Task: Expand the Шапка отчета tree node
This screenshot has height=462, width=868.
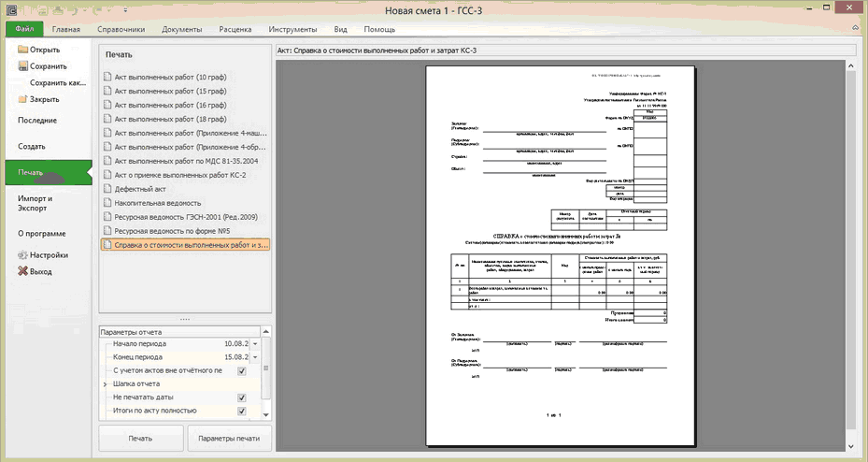Action: 105,384
